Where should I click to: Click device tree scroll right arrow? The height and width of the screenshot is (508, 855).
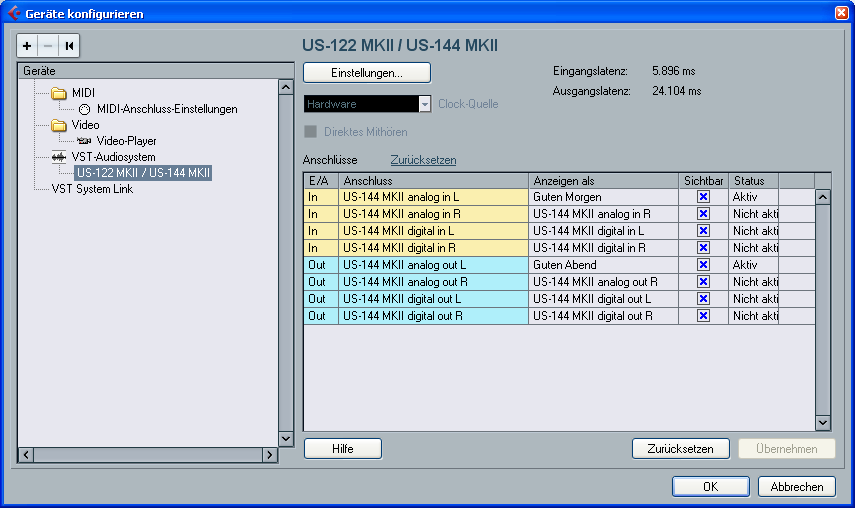(270, 455)
